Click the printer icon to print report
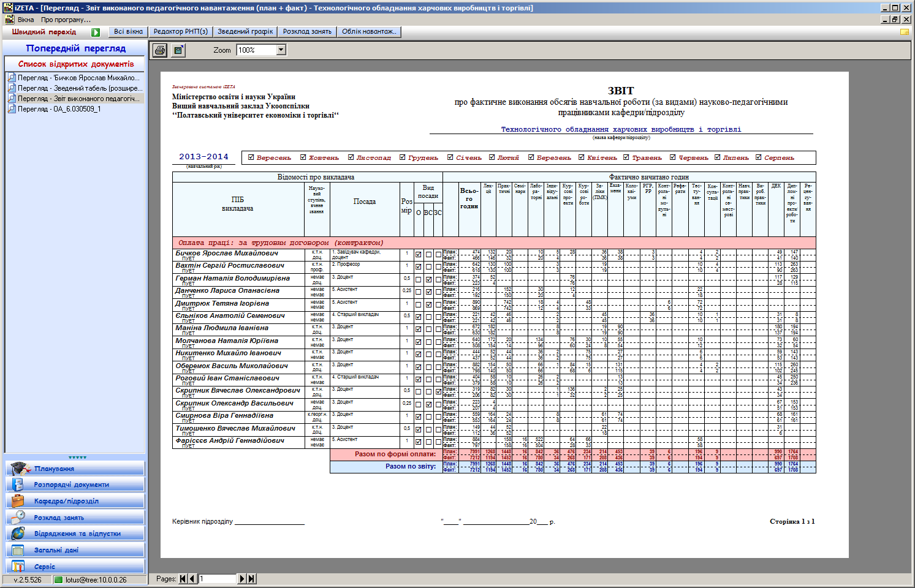Screen dimensions: 915x588 (160, 50)
